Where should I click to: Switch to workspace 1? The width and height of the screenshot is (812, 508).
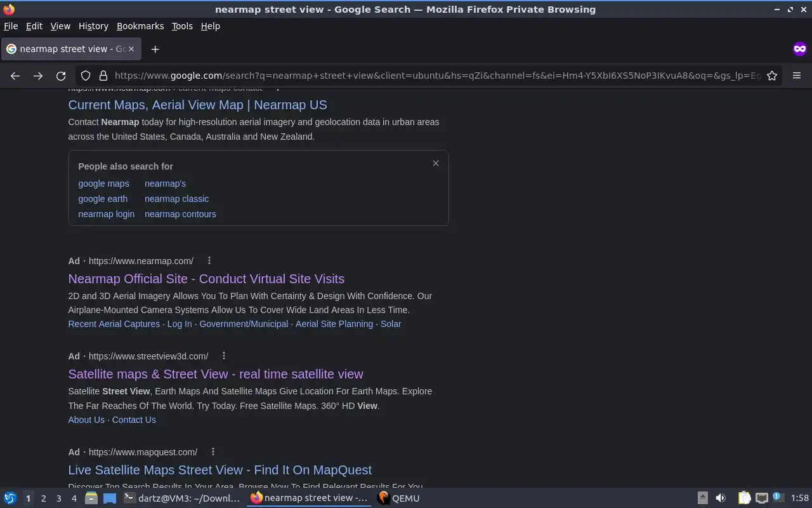coord(28,498)
